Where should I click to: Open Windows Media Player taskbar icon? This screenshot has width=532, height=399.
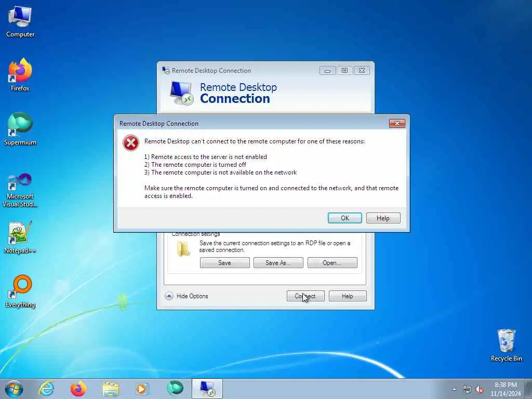tap(142, 389)
